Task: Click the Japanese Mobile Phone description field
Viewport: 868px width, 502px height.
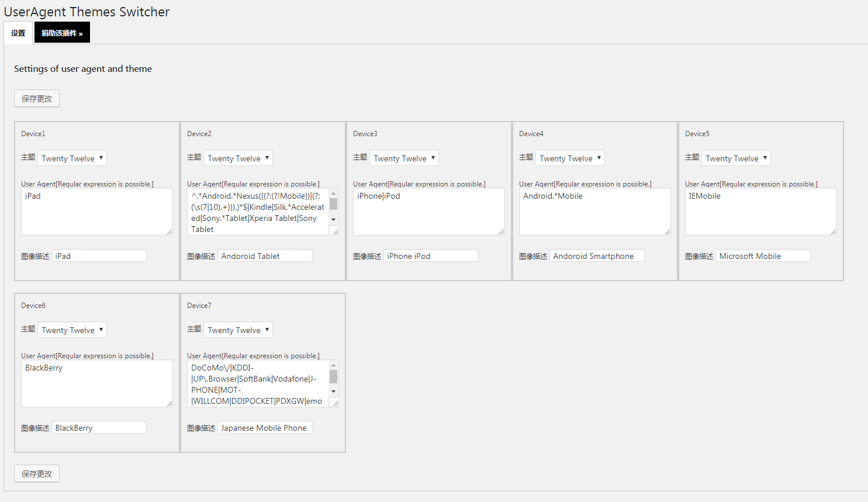Action: [265, 428]
